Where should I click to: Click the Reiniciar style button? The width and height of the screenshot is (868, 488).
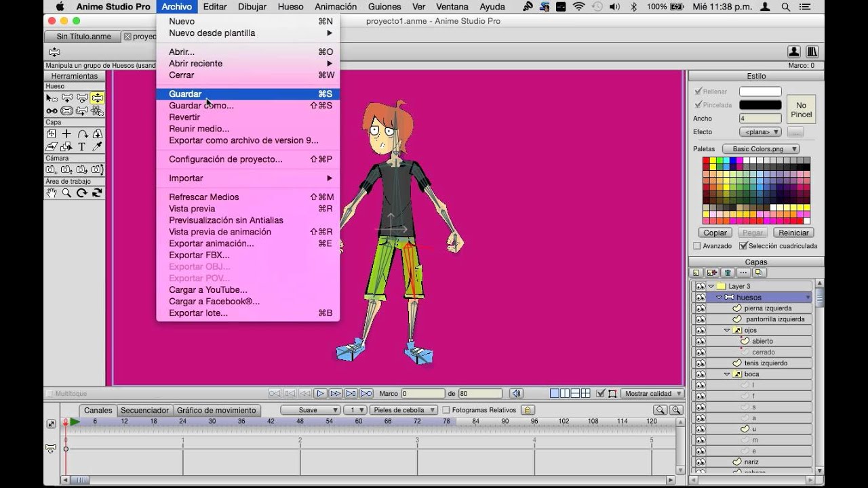[793, 232]
